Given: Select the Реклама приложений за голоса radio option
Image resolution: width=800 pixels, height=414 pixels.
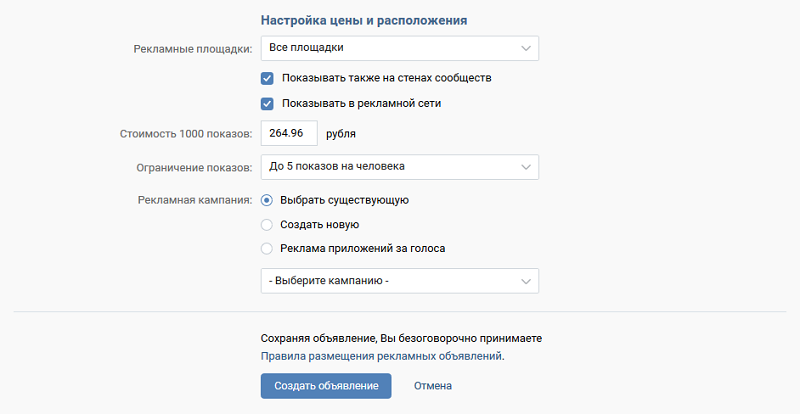Looking at the screenshot, I should coord(267,249).
